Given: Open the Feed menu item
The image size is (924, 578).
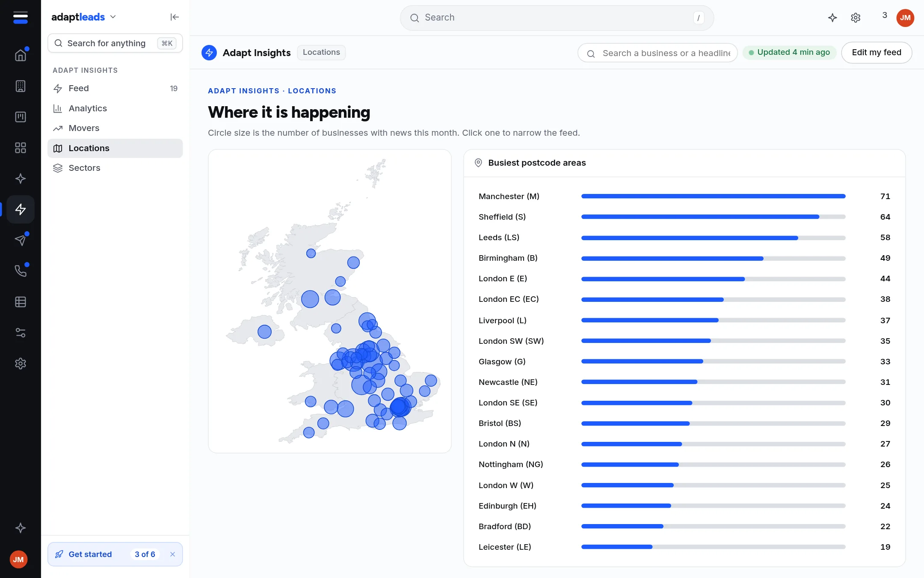Looking at the screenshot, I should (115, 89).
